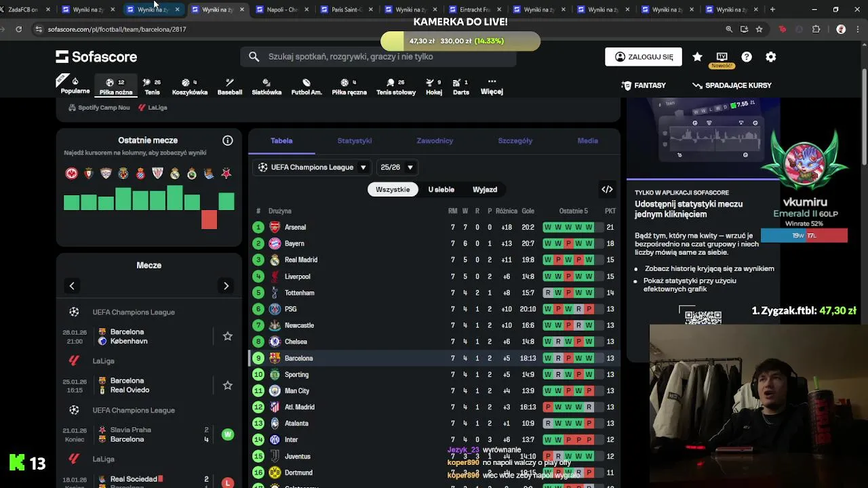Open Barcelona row in standings table
This screenshot has height=488, width=868.
pyautogui.click(x=434, y=358)
